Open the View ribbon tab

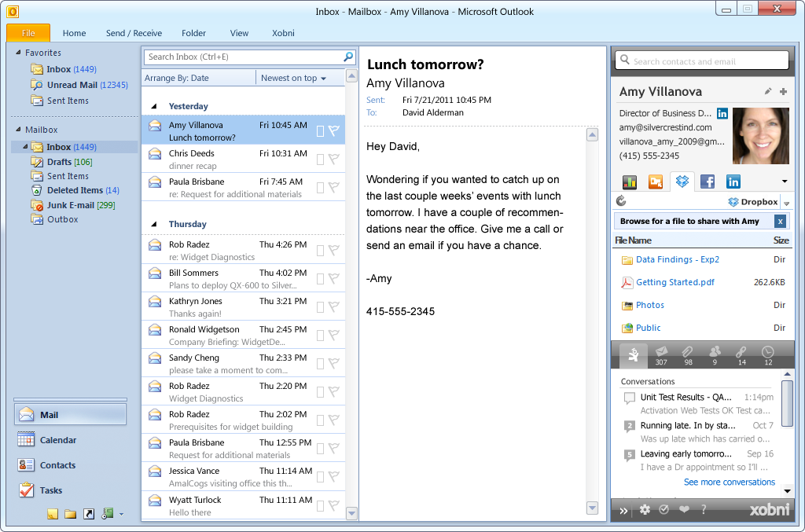pyautogui.click(x=239, y=33)
